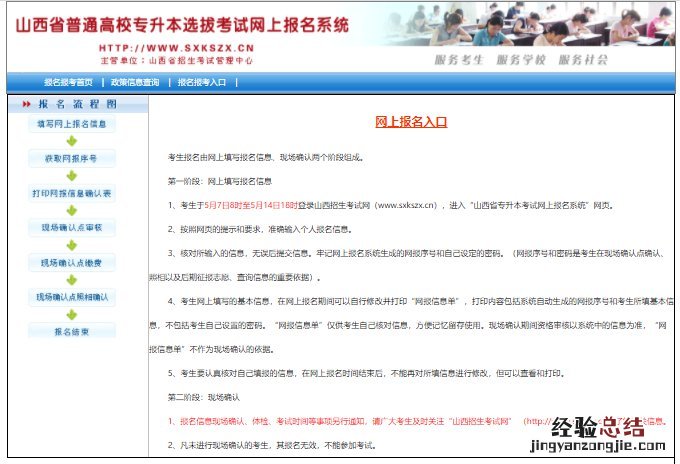Click the site title 山西省普通高校专升本选拔考试网上报名系统
This screenshot has height=464, width=680.
coord(182,25)
